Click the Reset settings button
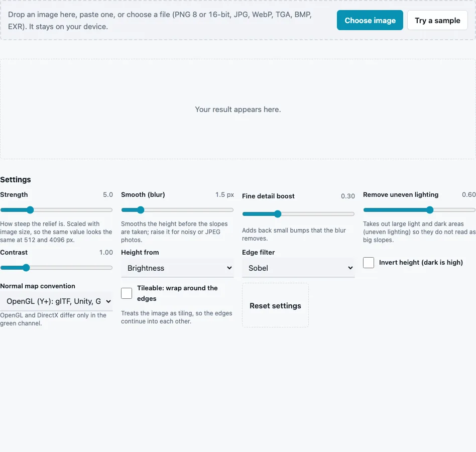The height and width of the screenshot is (452, 476). (275, 305)
